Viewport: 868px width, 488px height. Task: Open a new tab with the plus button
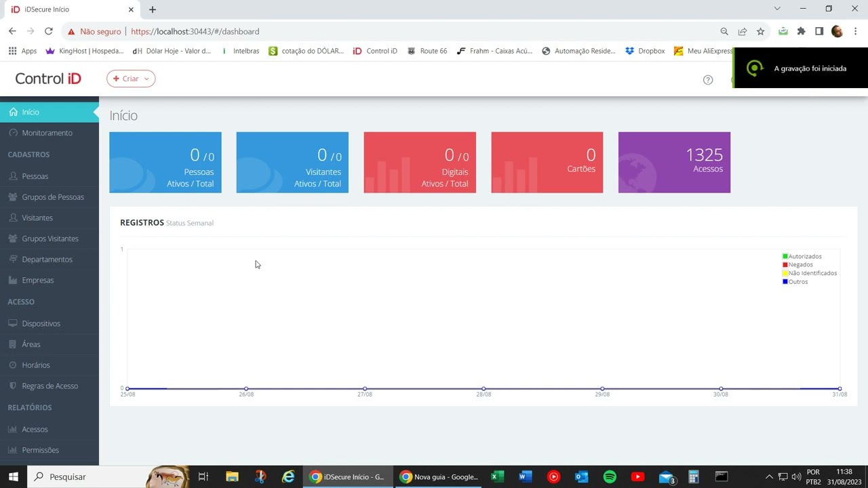(153, 9)
